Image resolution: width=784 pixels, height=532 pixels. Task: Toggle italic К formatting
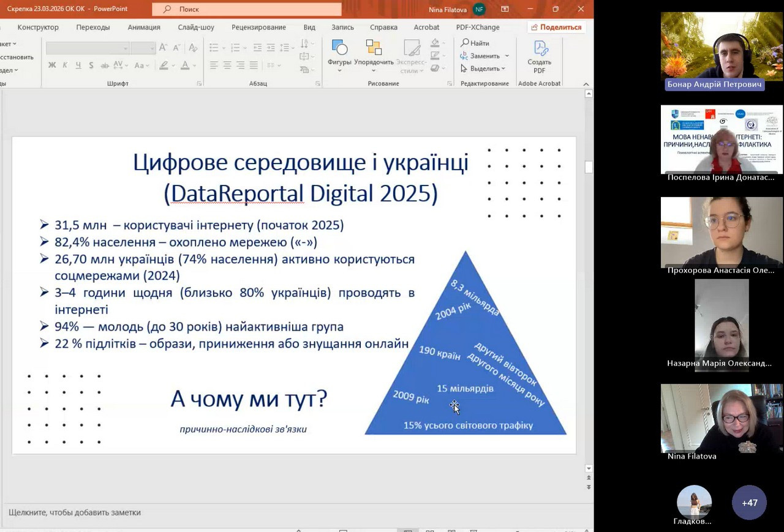[x=66, y=65]
